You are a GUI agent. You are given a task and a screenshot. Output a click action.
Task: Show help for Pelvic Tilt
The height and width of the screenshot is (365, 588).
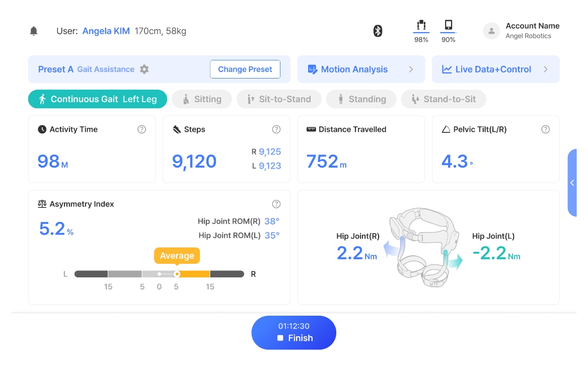point(545,129)
